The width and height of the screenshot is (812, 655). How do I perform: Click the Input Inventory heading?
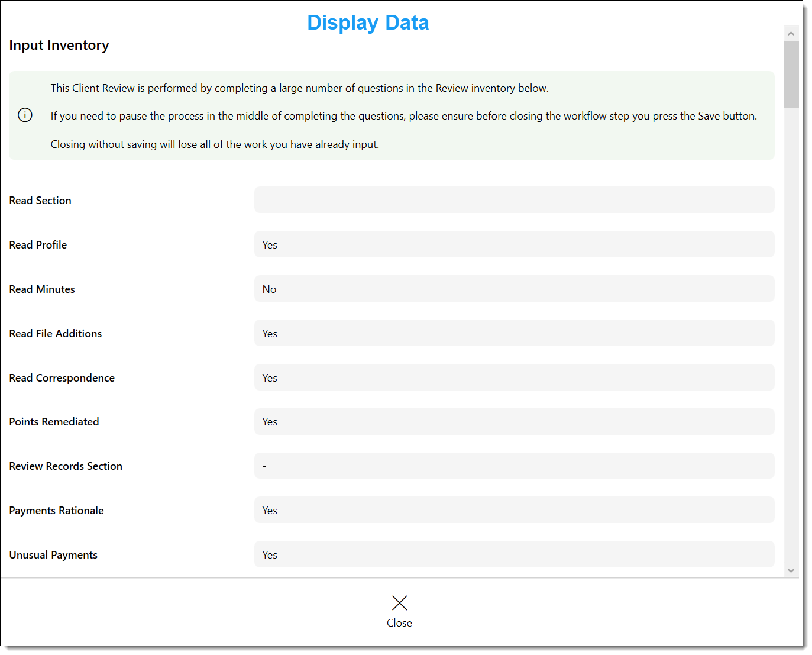pos(59,45)
